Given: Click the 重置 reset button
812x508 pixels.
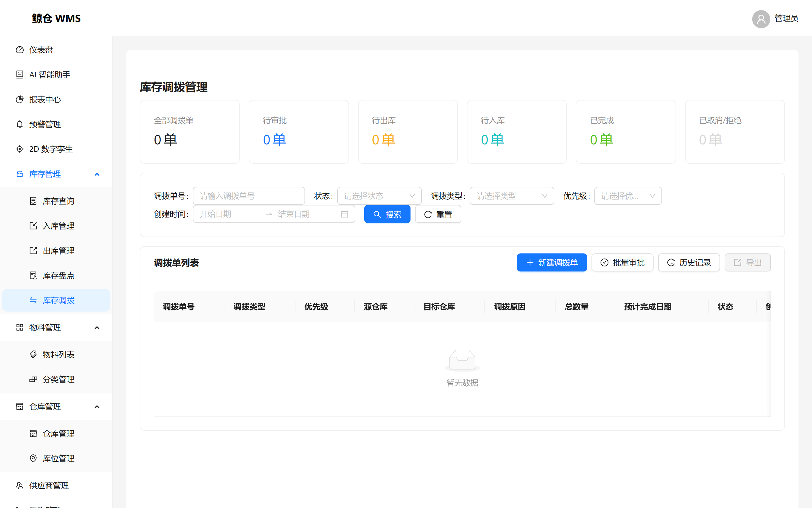Looking at the screenshot, I should [438, 214].
